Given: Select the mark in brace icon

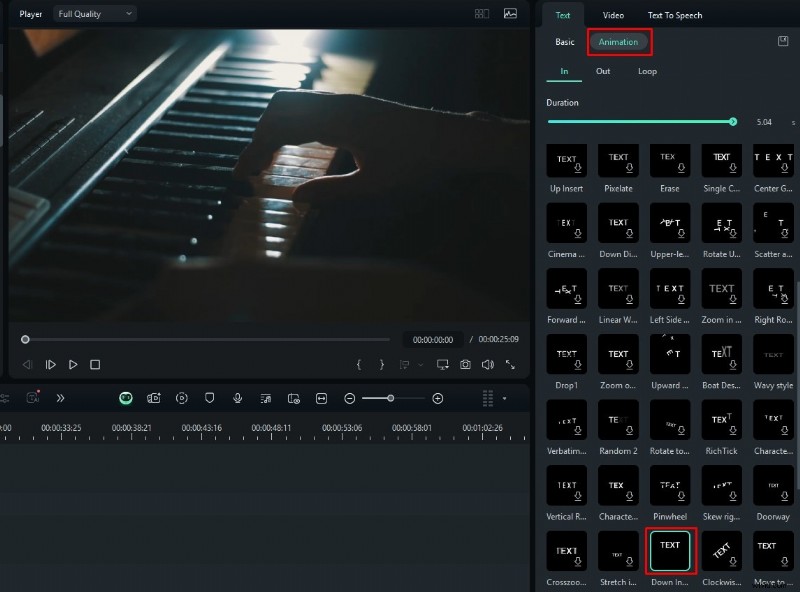Looking at the screenshot, I should [x=358, y=365].
